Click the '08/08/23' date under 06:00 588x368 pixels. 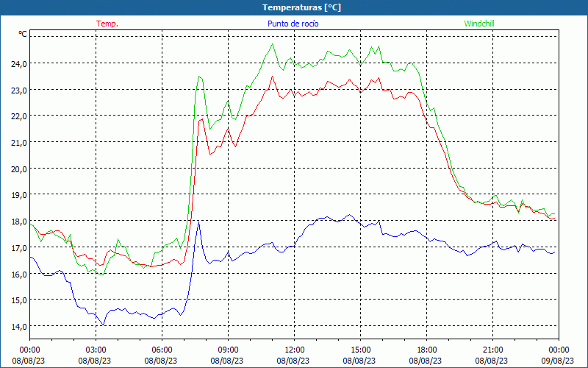coord(161,361)
